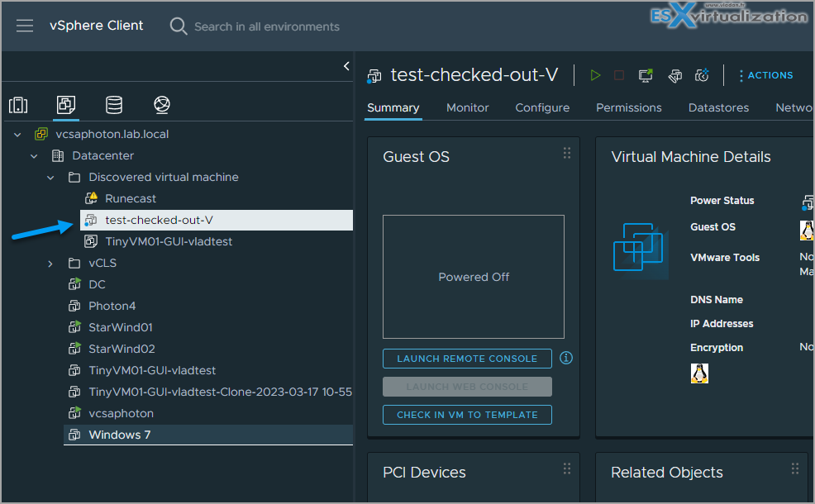Screen dimensions: 815x504
Task: Click the Related Objects card drag handle
Action: click(x=794, y=468)
